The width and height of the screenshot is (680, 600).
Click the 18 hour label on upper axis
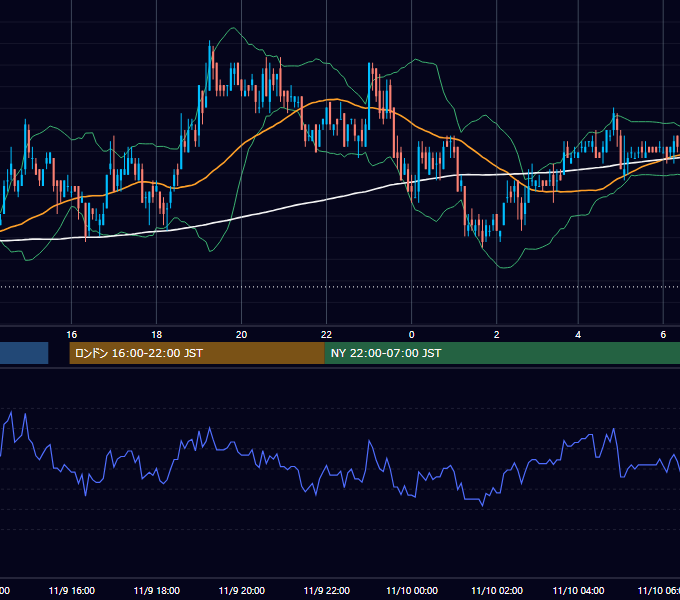[x=157, y=335]
